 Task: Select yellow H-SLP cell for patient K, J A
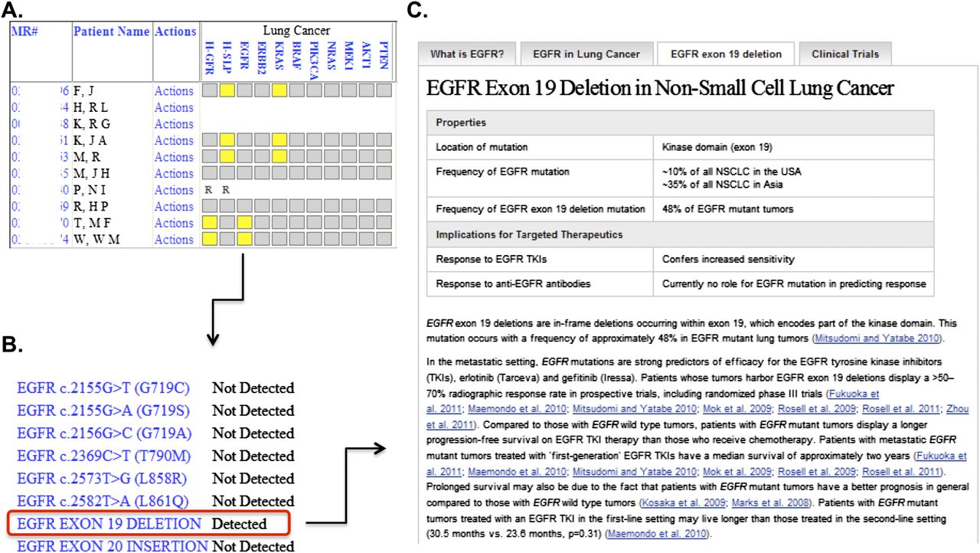227,140
